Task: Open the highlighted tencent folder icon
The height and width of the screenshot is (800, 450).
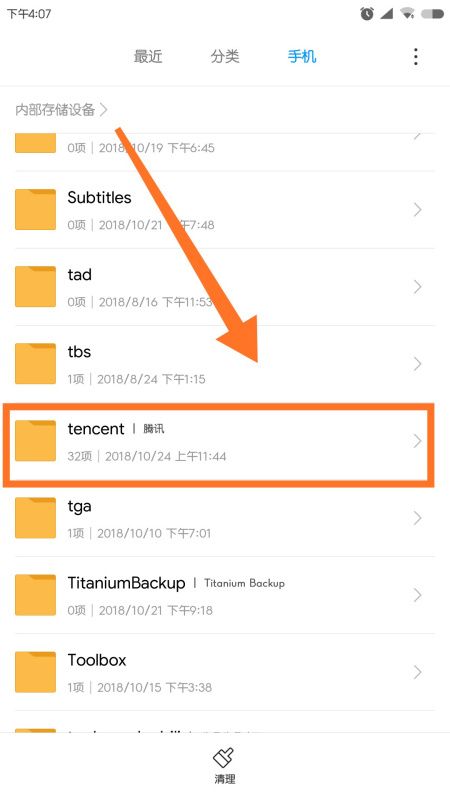Action: tap(35, 441)
